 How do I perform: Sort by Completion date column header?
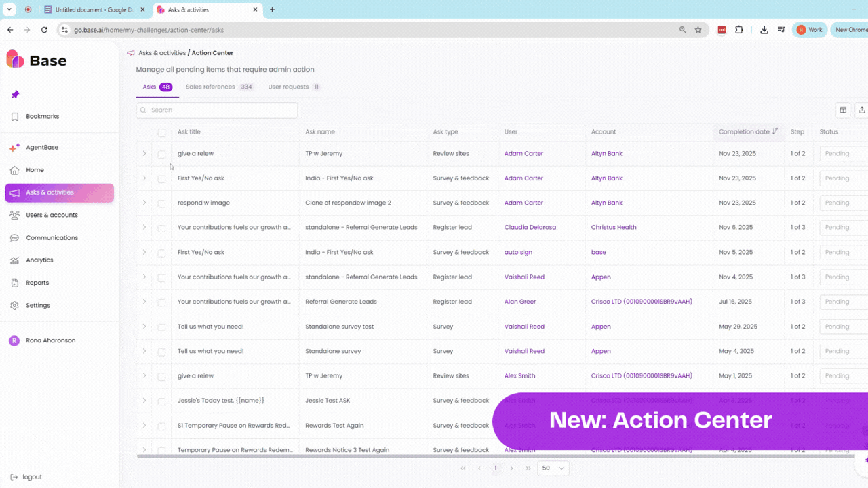coord(744,131)
